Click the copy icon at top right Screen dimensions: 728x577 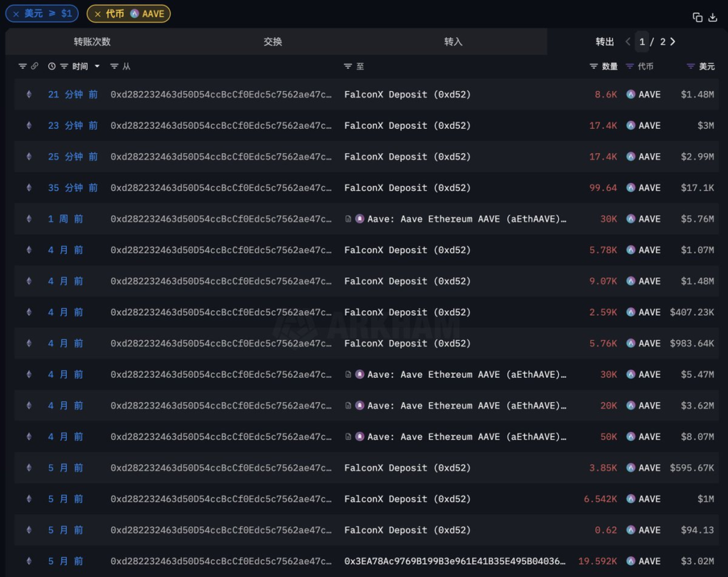697,17
